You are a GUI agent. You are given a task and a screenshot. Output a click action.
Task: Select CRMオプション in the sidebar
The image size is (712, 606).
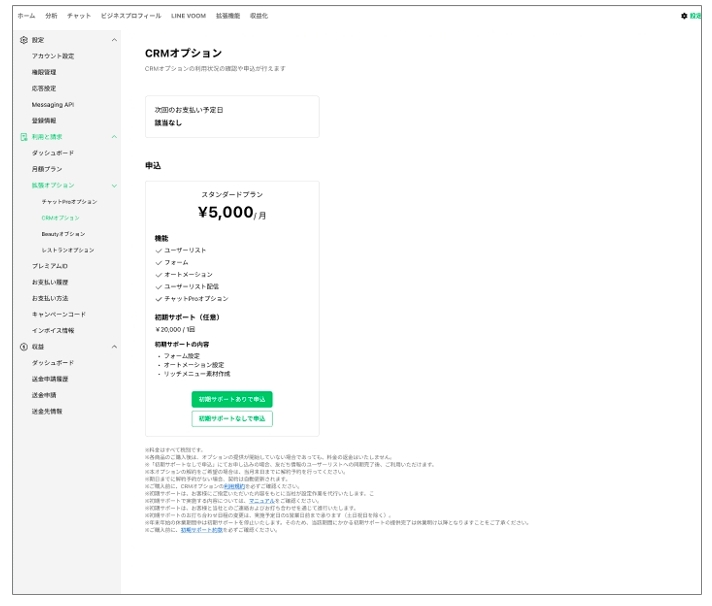point(60,218)
